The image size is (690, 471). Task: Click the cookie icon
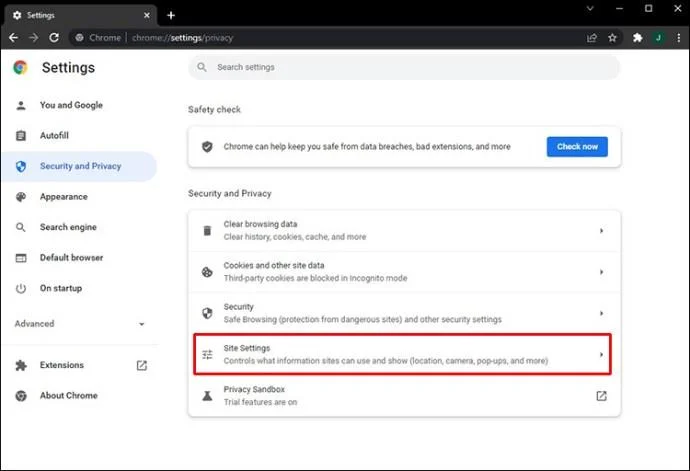207,272
